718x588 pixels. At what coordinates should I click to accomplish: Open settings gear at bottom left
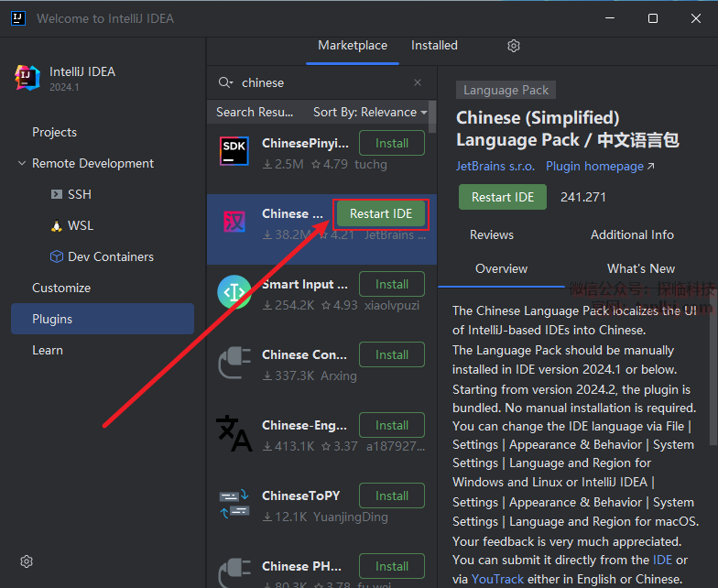(x=27, y=561)
